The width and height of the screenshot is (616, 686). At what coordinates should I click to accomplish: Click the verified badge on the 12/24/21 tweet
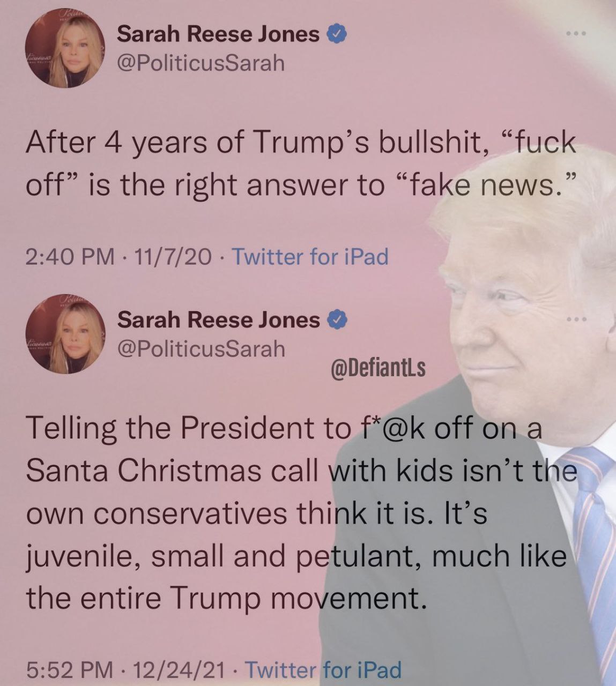[336, 320]
